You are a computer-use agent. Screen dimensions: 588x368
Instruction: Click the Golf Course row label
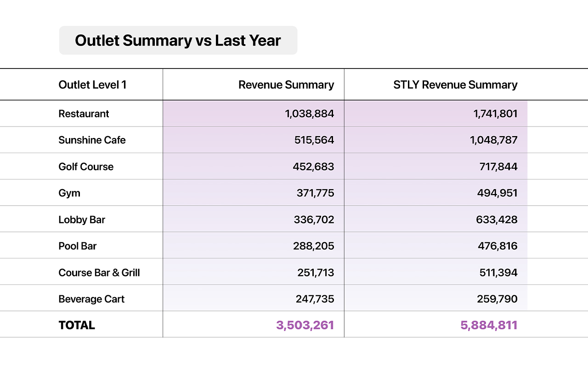[86, 167]
